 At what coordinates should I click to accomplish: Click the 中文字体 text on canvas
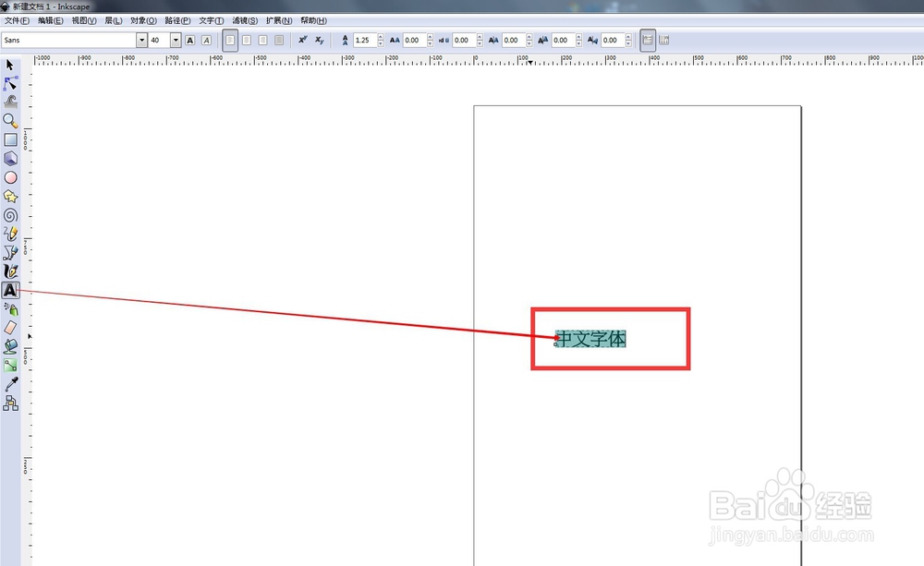coord(590,339)
